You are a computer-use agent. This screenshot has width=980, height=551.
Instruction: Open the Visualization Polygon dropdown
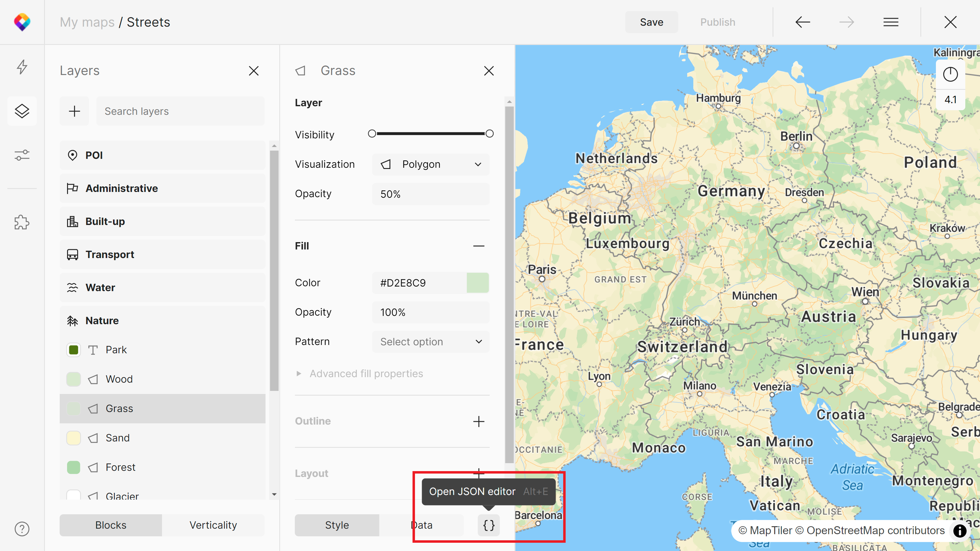click(431, 164)
